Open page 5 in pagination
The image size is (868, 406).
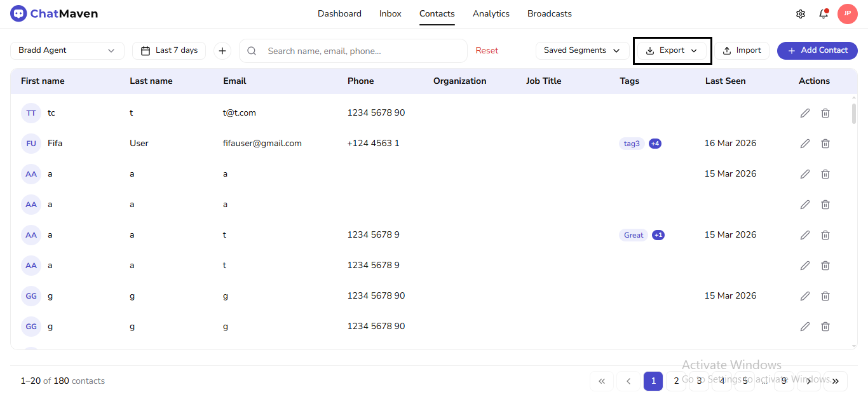744,381
